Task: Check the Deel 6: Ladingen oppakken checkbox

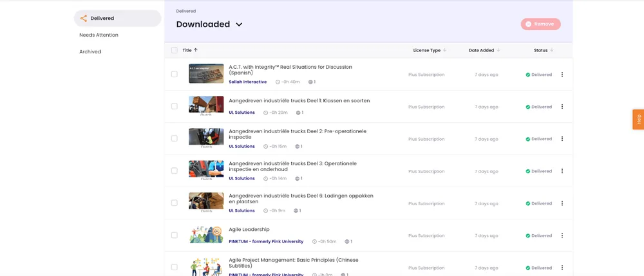Action: [x=175, y=203]
